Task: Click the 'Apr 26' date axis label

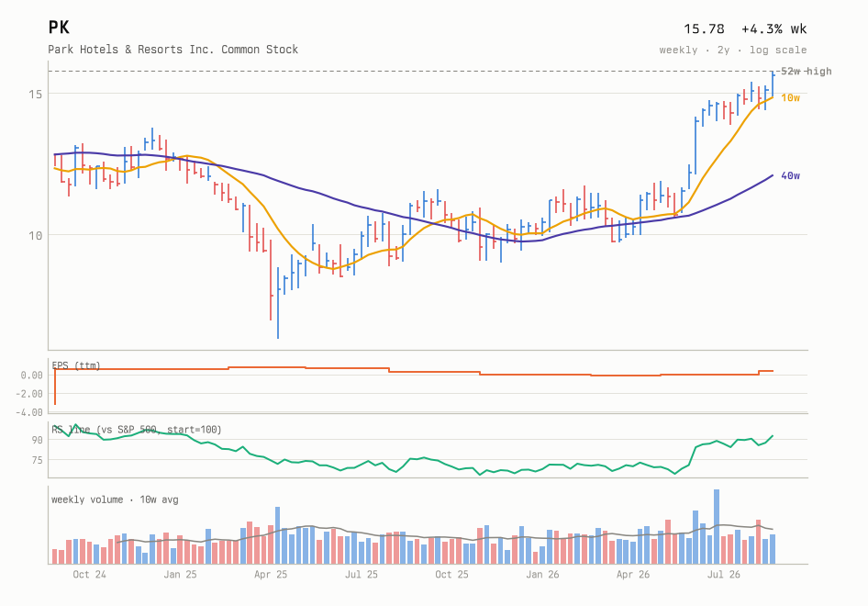Action: click(633, 575)
